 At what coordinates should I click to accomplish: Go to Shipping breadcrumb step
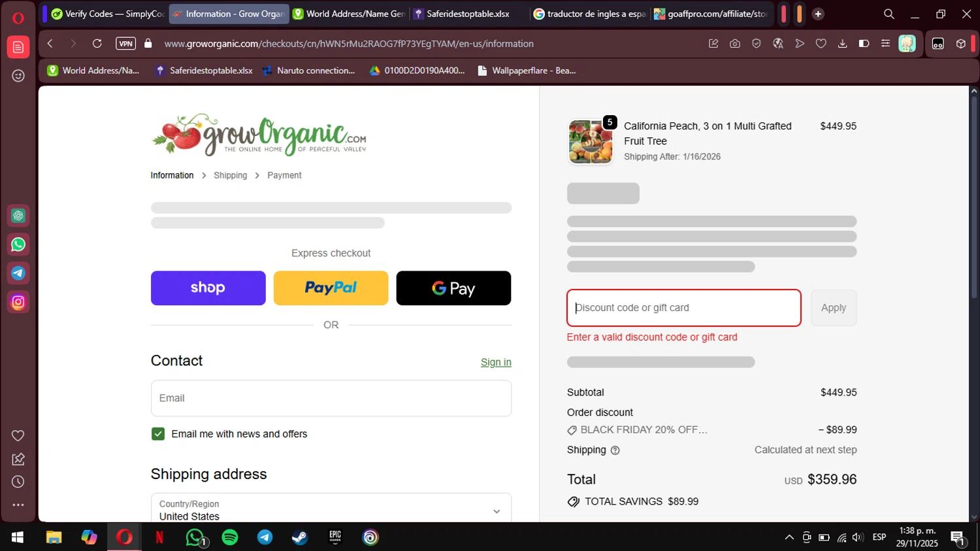pos(230,175)
